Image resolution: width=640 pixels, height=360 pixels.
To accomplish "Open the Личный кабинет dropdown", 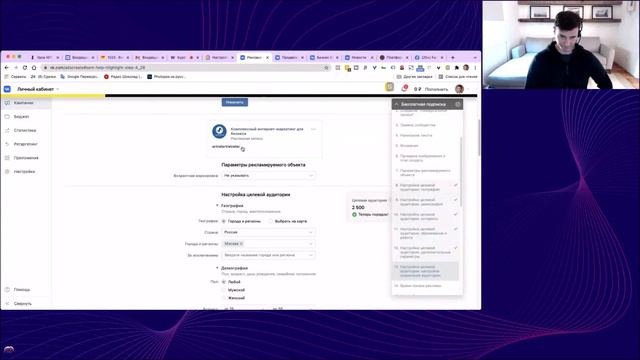I will click(x=38, y=89).
